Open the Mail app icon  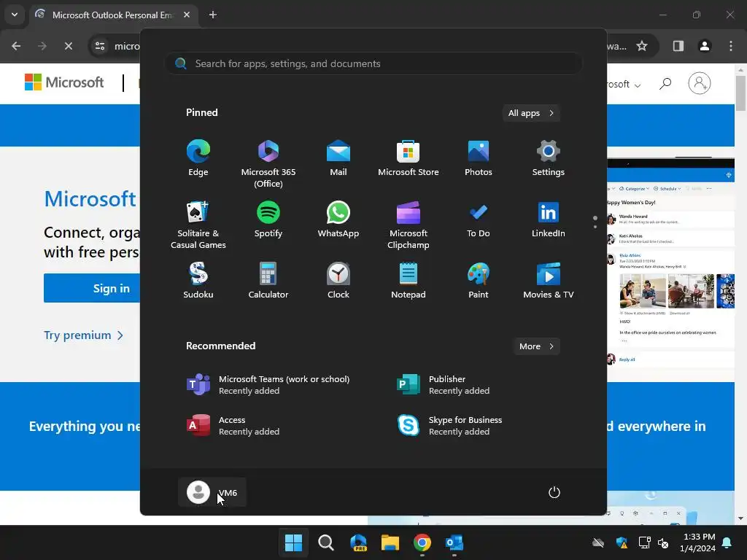pos(338,158)
